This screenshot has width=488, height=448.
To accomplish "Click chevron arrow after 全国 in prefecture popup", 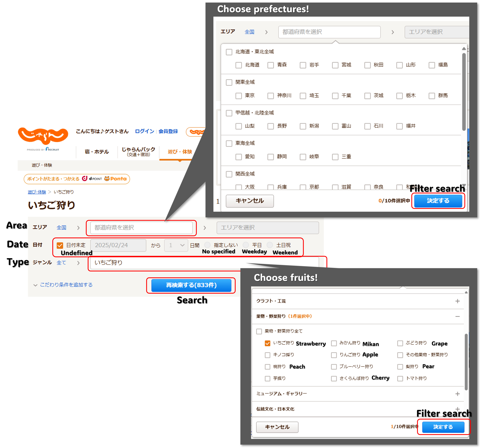I will click(x=266, y=32).
